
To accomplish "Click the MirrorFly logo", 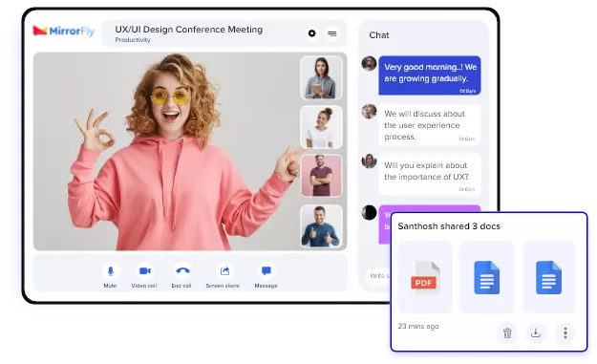I will pos(64,31).
